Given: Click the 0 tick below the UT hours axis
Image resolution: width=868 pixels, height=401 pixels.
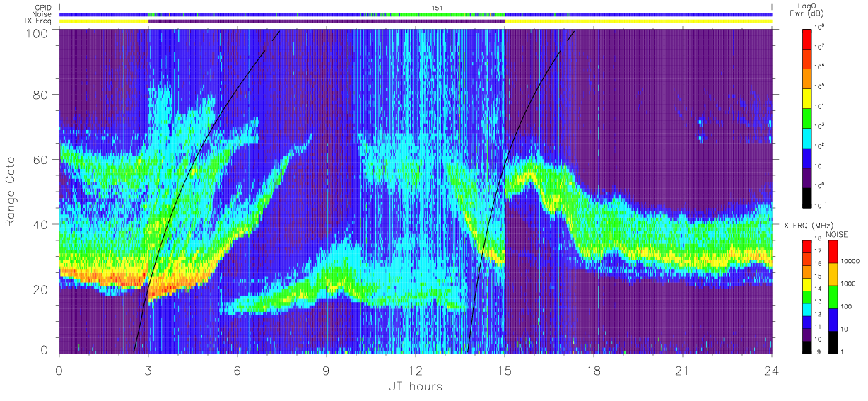Looking at the screenshot, I should coord(59,370).
